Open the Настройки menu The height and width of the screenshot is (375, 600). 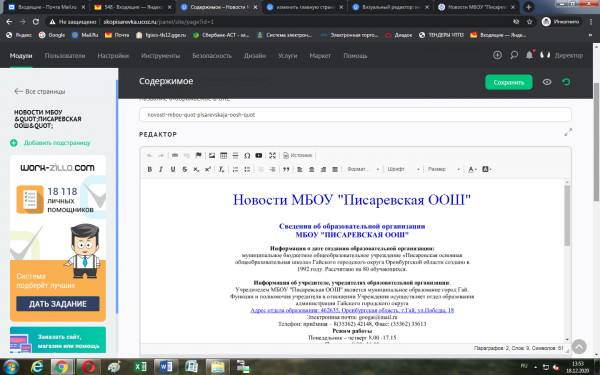[113, 55]
